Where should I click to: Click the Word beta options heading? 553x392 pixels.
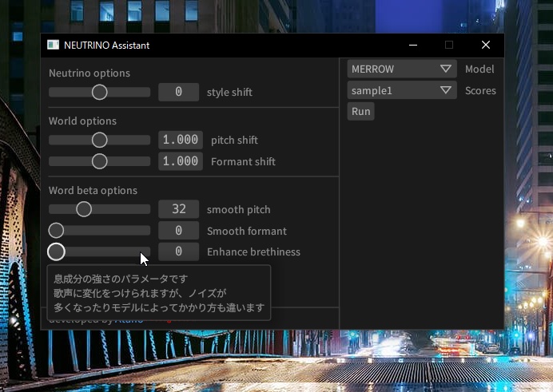[x=93, y=190]
